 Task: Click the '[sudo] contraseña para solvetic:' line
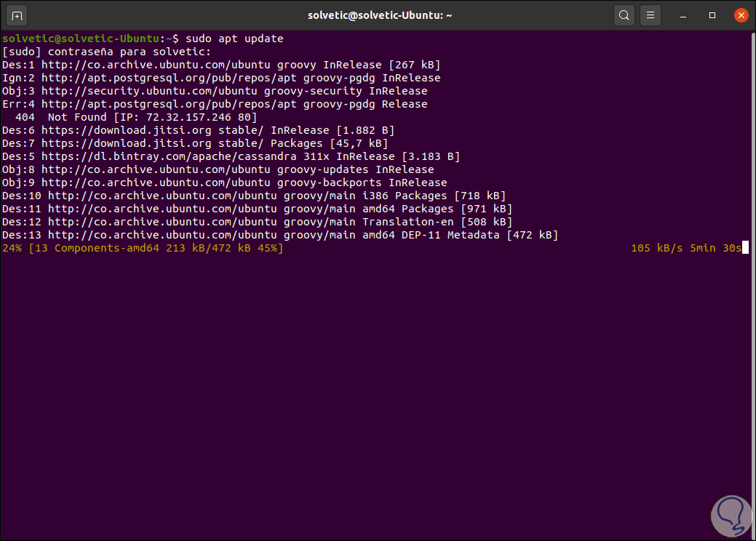106,52
